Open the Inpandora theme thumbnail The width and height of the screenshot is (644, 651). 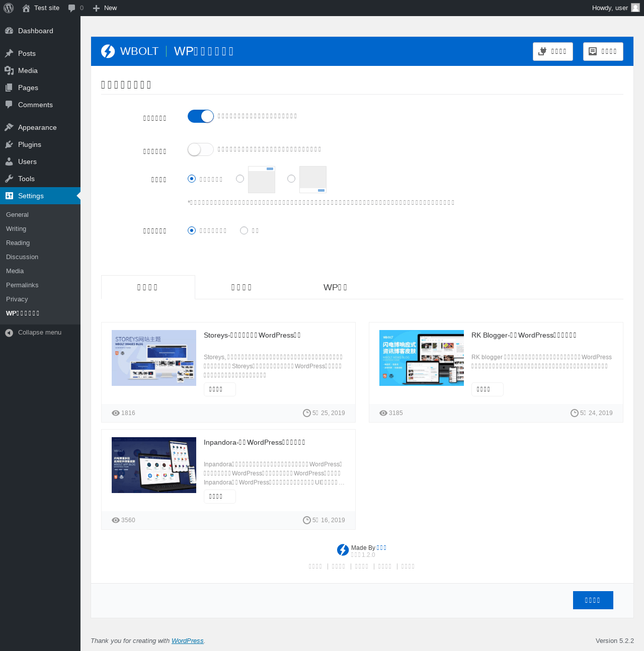pyautogui.click(x=154, y=465)
